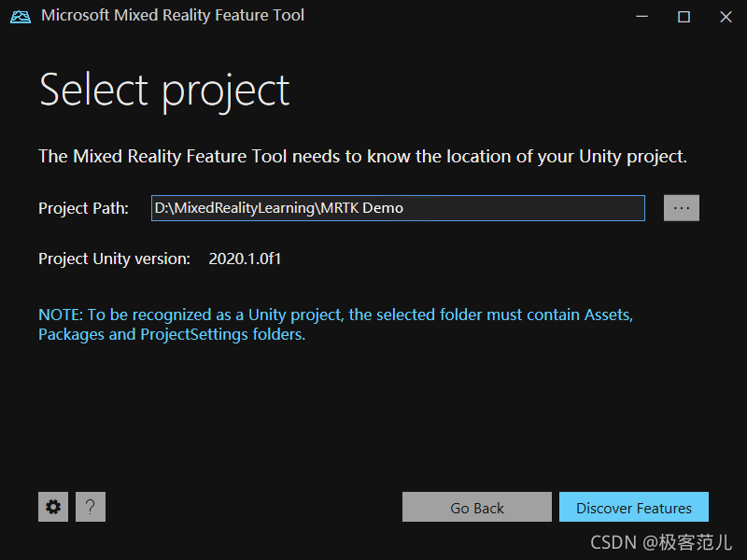Minimize the Feature Tool window
The image size is (747, 560).
point(641,17)
